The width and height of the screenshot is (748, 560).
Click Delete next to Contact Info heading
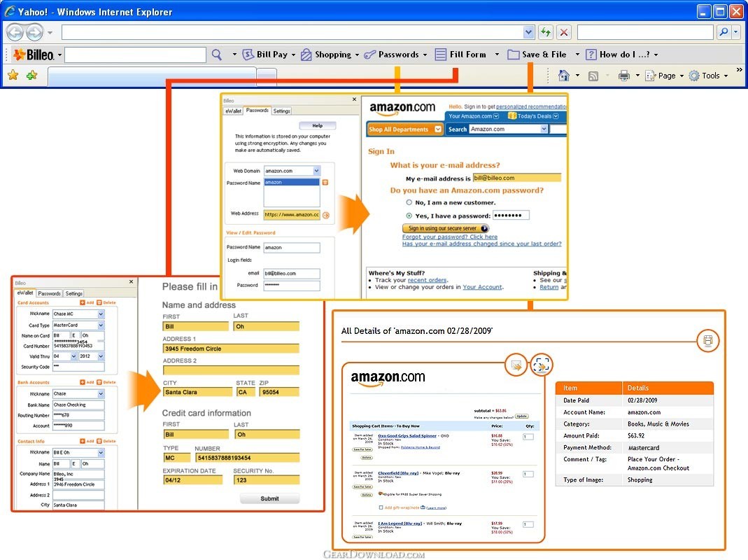[x=106, y=441]
